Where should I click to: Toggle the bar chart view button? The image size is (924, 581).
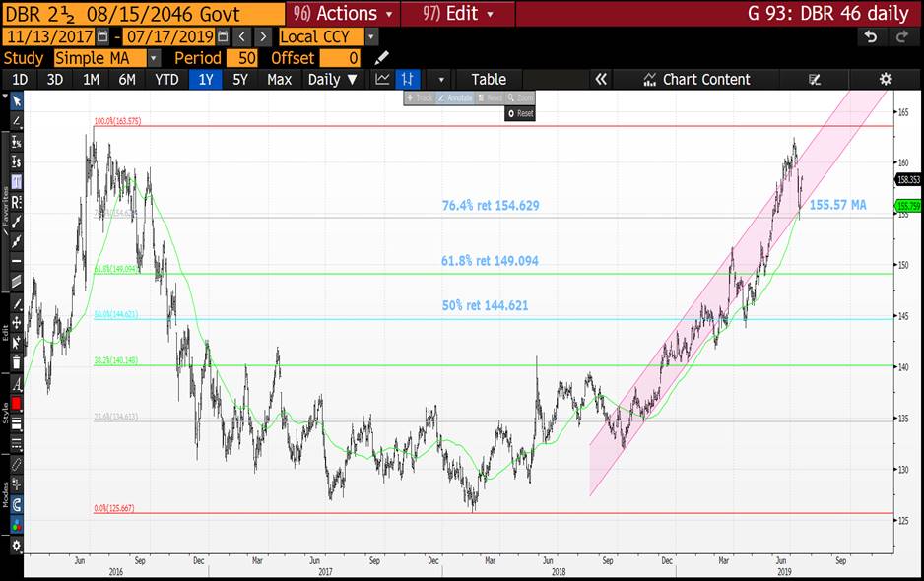tap(410, 80)
